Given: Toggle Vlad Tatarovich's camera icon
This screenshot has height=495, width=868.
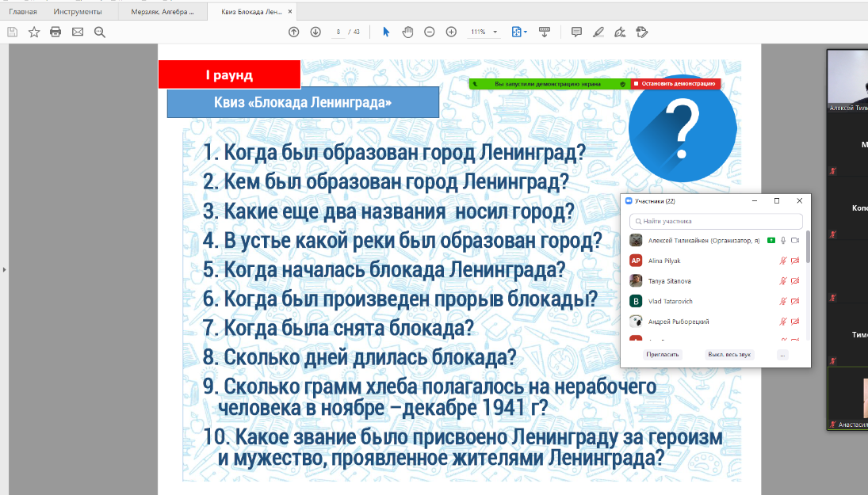Looking at the screenshot, I should click(795, 301).
